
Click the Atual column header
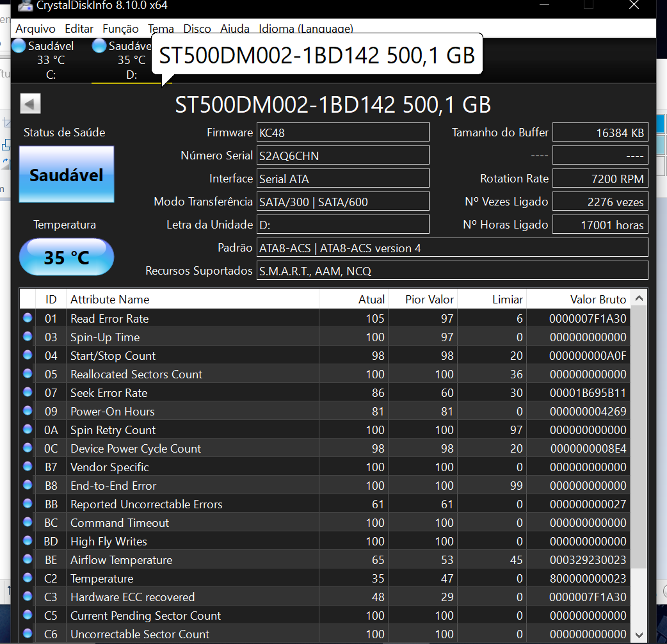click(353, 299)
